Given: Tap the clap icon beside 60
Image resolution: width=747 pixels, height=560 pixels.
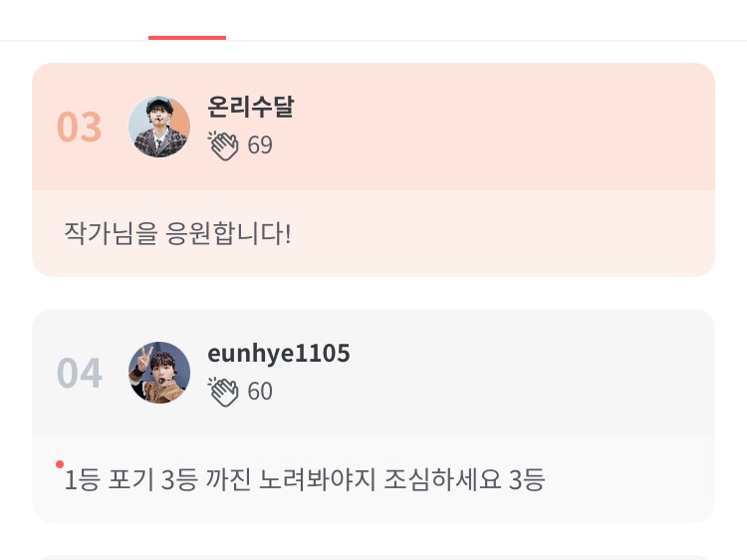Looking at the screenshot, I should [x=223, y=392].
